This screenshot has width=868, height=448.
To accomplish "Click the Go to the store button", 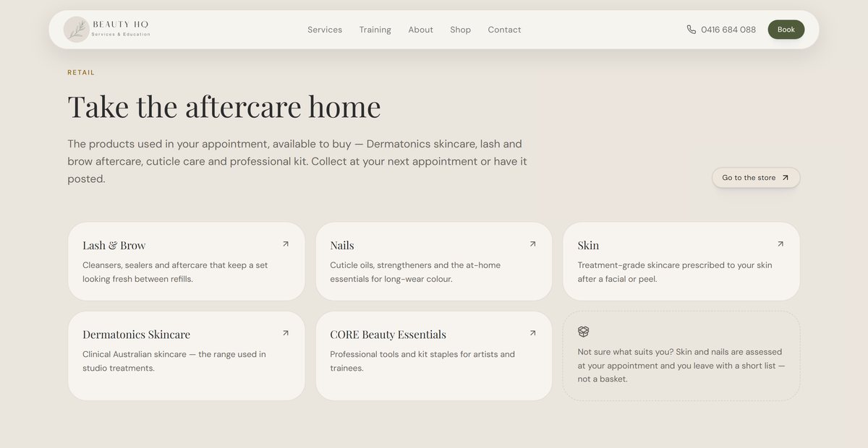I will (756, 178).
